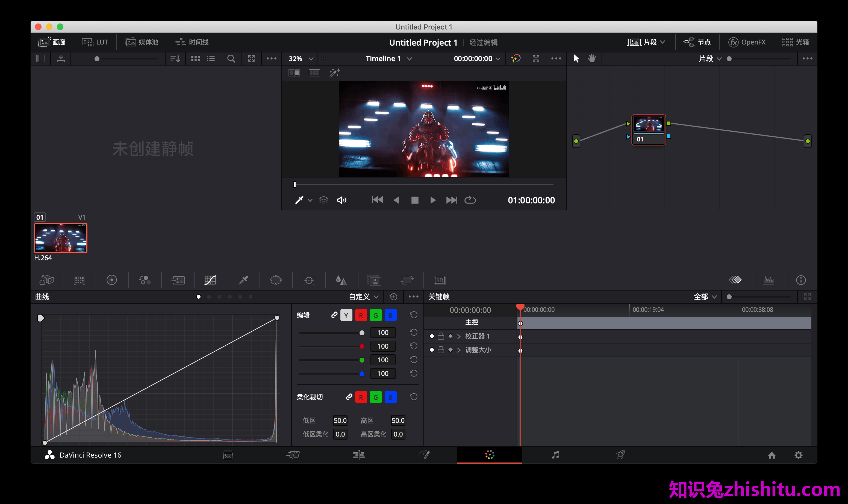This screenshot has width=848, height=504.
Task: Open the Key palette icon
Action: [x=374, y=280]
